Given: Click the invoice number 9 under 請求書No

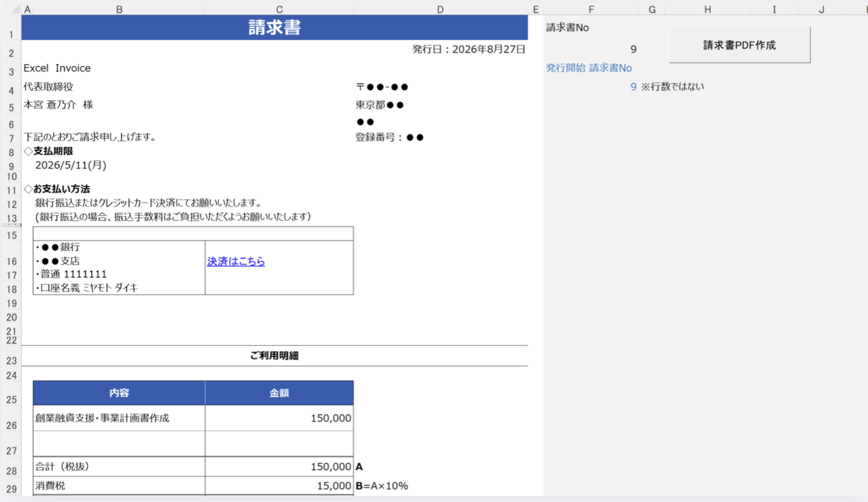Looking at the screenshot, I should (633, 49).
